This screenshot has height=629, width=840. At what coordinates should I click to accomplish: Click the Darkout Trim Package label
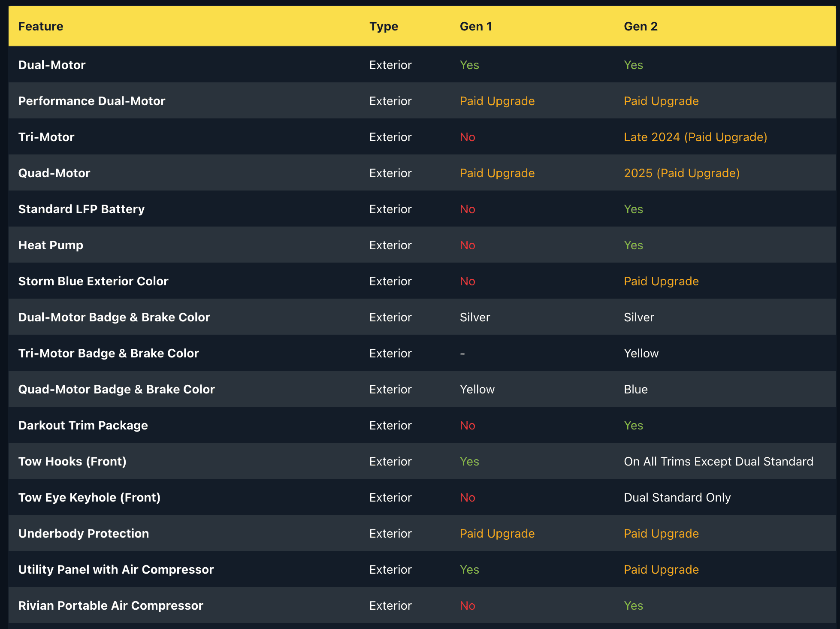click(83, 425)
